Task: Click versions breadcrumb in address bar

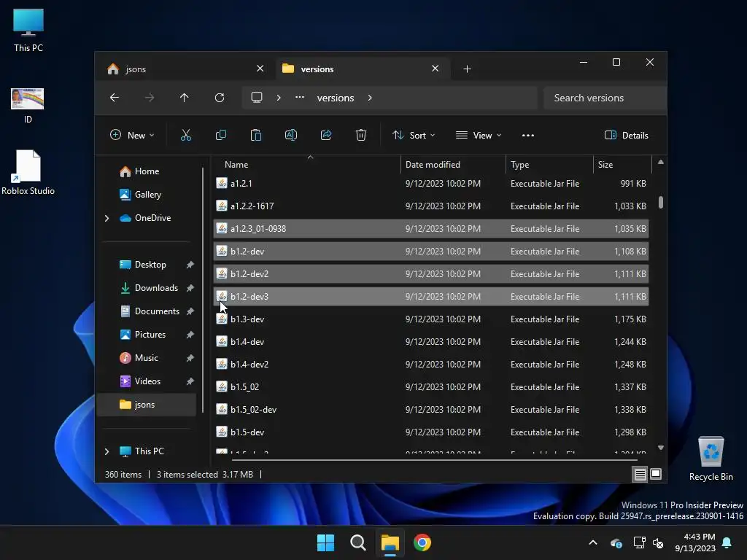Action: point(336,98)
